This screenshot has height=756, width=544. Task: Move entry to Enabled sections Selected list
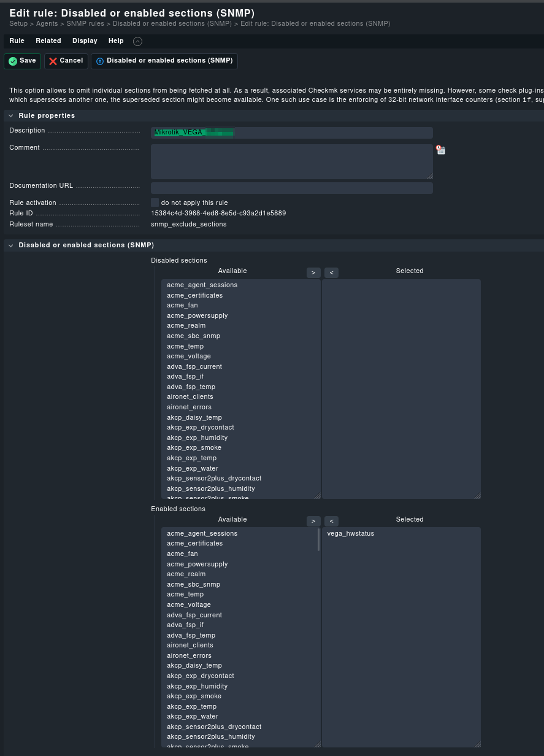pyautogui.click(x=313, y=521)
